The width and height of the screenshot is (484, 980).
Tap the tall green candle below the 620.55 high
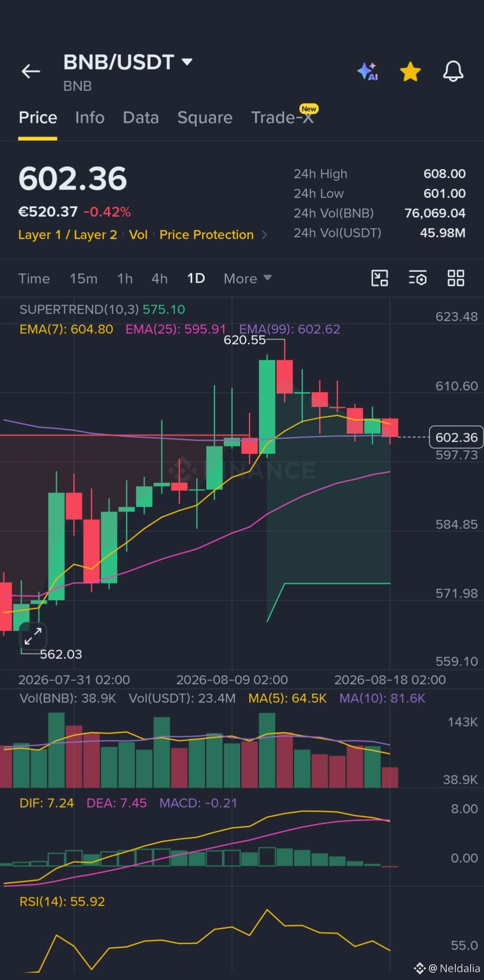[x=267, y=407]
